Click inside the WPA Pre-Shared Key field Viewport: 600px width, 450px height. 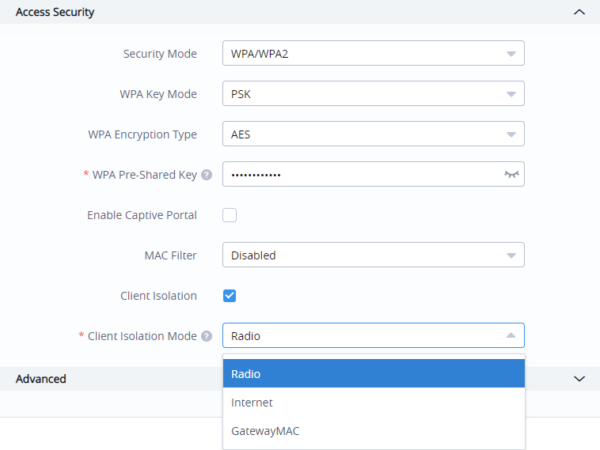pyautogui.click(x=360, y=174)
